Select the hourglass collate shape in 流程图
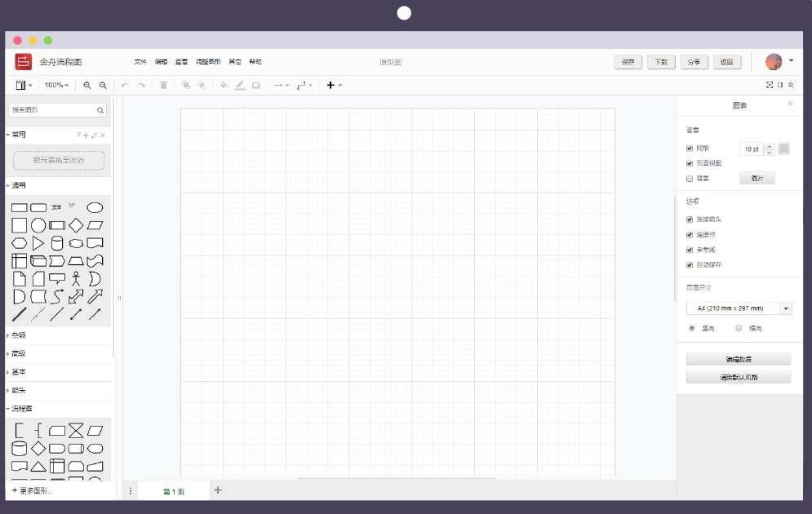The width and height of the screenshot is (812, 514). [x=76, y=430]
